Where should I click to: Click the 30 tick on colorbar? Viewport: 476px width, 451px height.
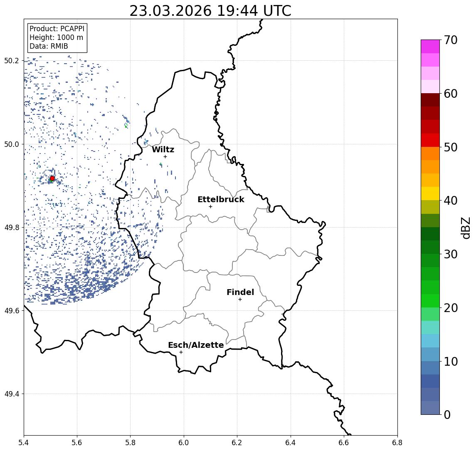point(451,254)
